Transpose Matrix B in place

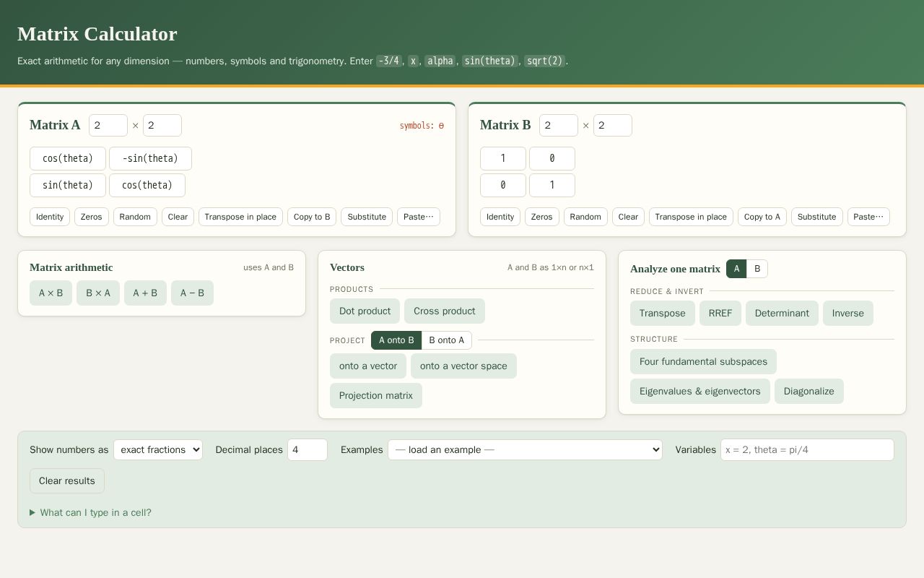[691, 217]
